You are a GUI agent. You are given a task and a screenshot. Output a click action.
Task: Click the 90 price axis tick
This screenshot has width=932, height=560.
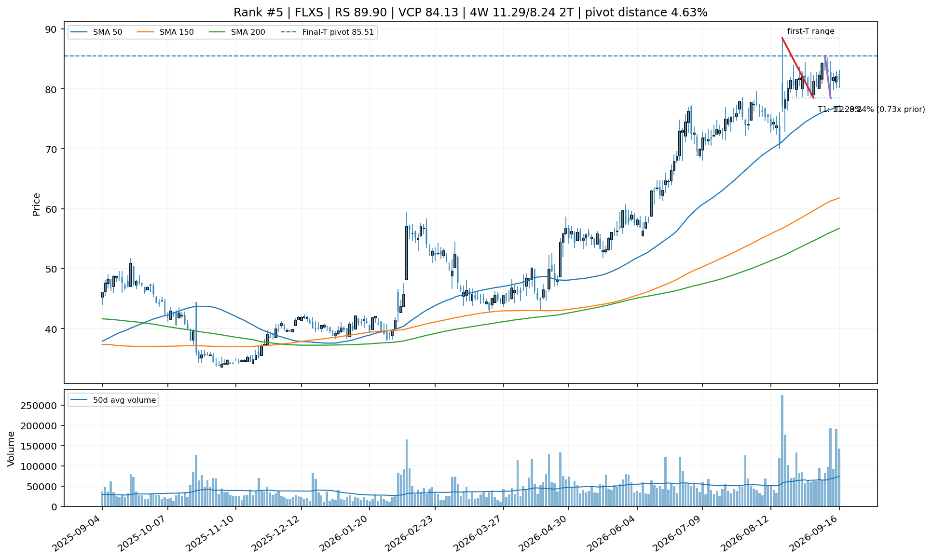[51, 29]
